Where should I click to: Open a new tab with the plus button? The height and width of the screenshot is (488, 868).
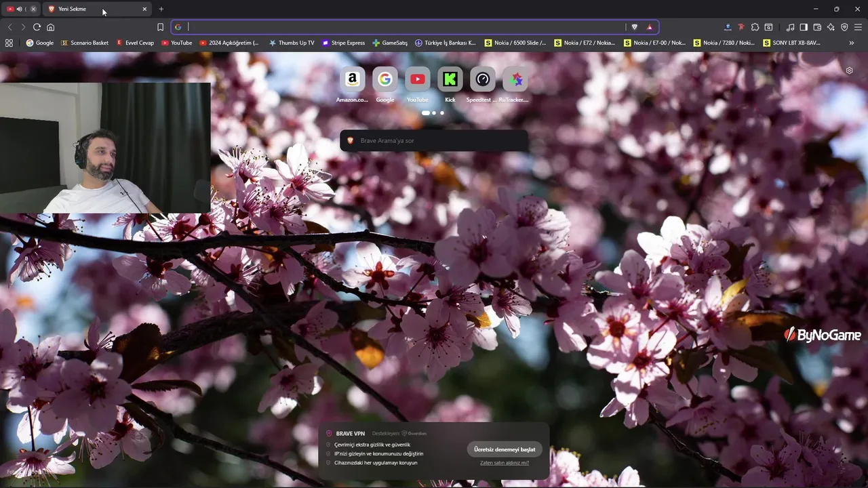(161, 9)
